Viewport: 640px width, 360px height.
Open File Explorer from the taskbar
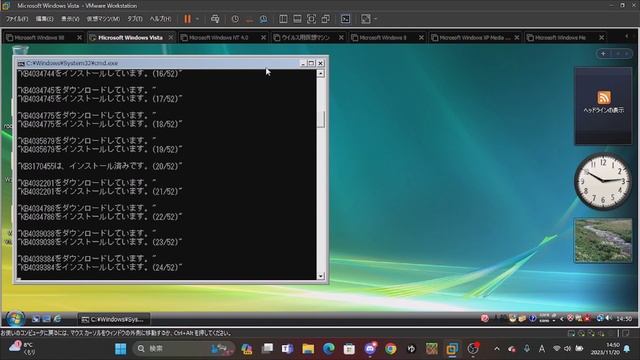pyautogui.click(x=308, y=349)
